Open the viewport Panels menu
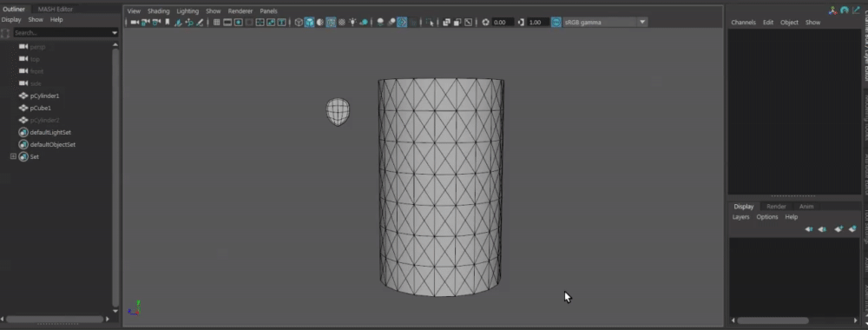 [268, 11]
